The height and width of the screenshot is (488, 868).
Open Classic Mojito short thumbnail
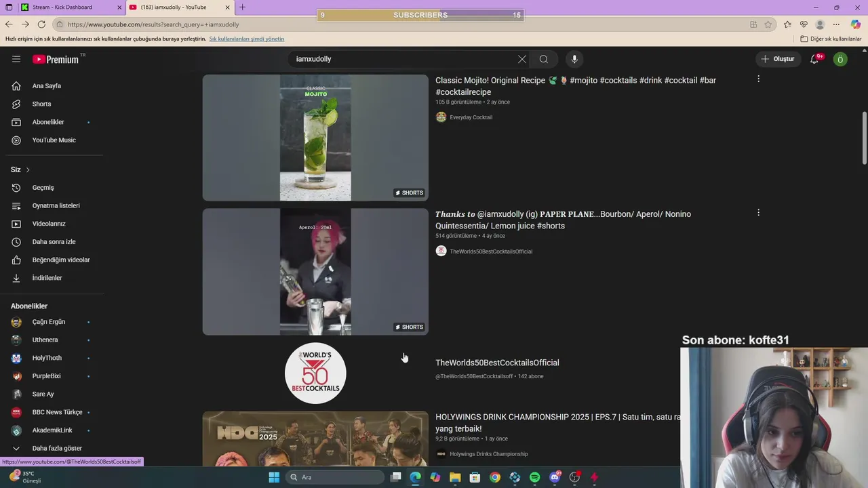[x=315, y=138]
